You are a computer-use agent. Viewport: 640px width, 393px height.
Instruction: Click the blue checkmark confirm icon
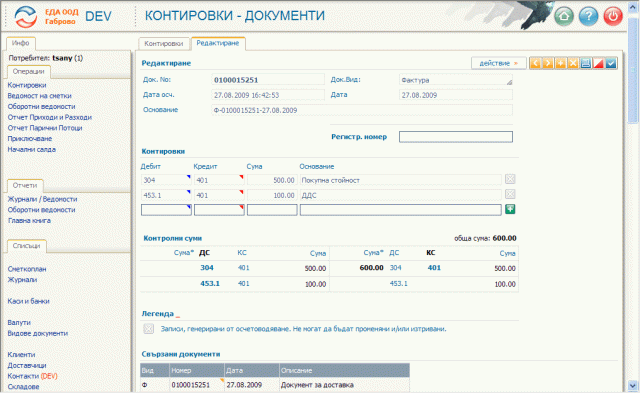point(611,63)
